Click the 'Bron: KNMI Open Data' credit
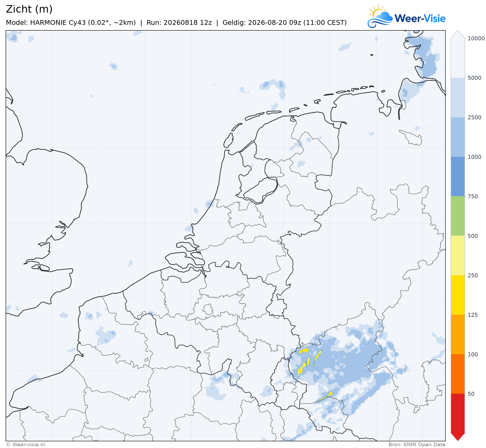Viewport: 486px width, 448px height. pyautogui.click(x=417, y=445)
